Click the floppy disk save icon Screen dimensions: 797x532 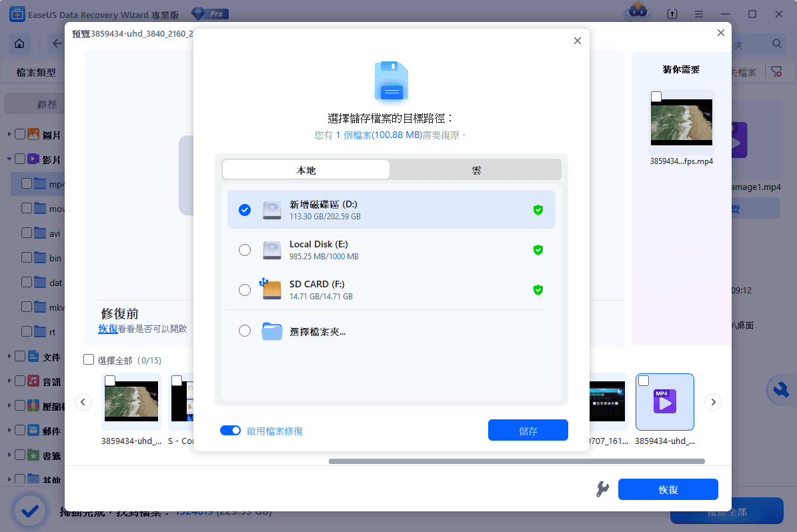click(x=391, y=82)
